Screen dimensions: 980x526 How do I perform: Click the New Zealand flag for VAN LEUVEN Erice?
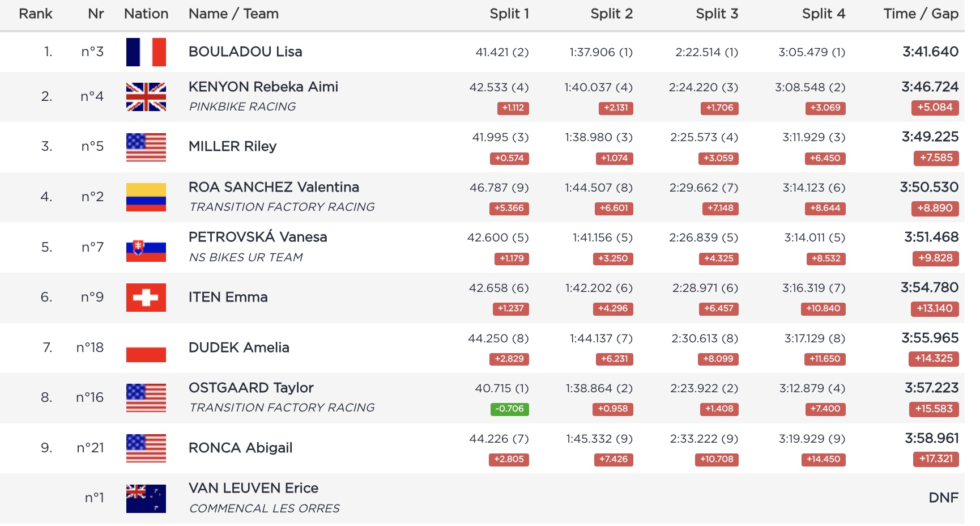146,498
